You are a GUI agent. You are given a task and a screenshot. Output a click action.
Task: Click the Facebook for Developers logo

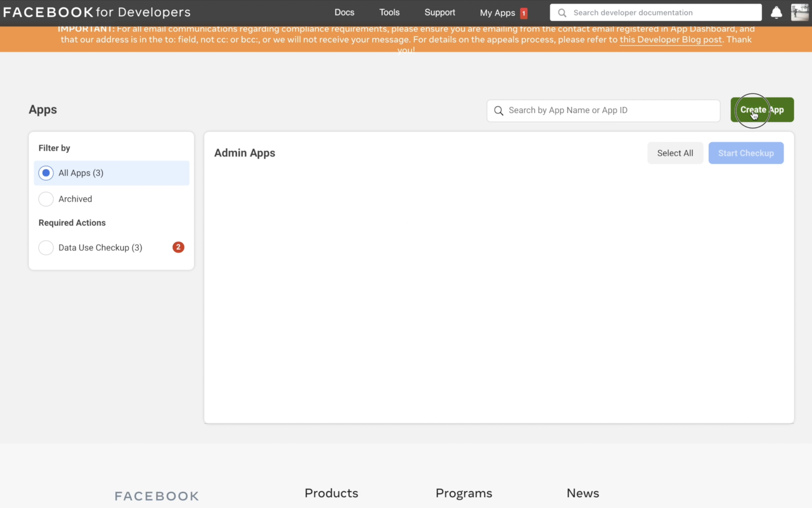[x=97, y=12]
